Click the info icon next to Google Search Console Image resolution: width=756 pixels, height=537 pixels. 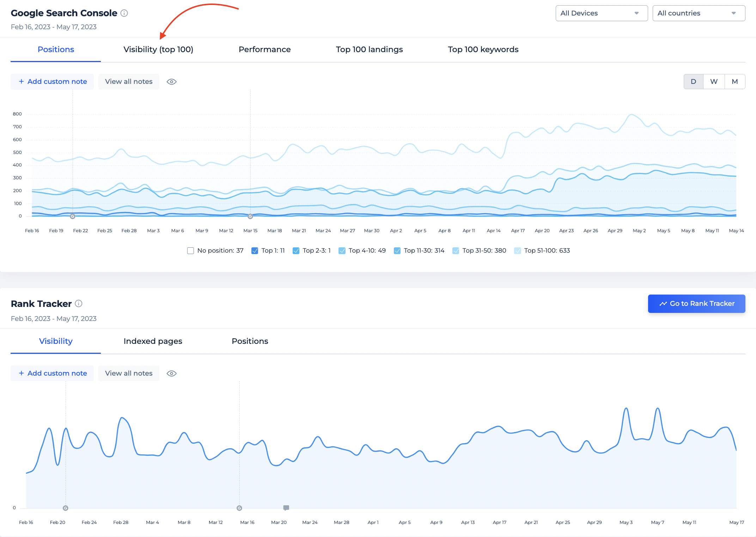pos(124,13)
